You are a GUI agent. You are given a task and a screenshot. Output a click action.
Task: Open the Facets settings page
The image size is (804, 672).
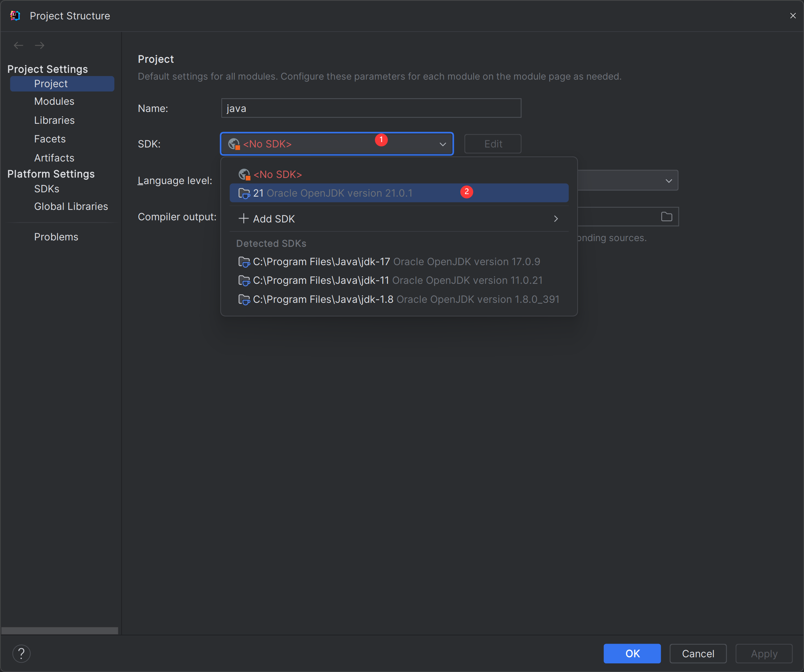50,139
